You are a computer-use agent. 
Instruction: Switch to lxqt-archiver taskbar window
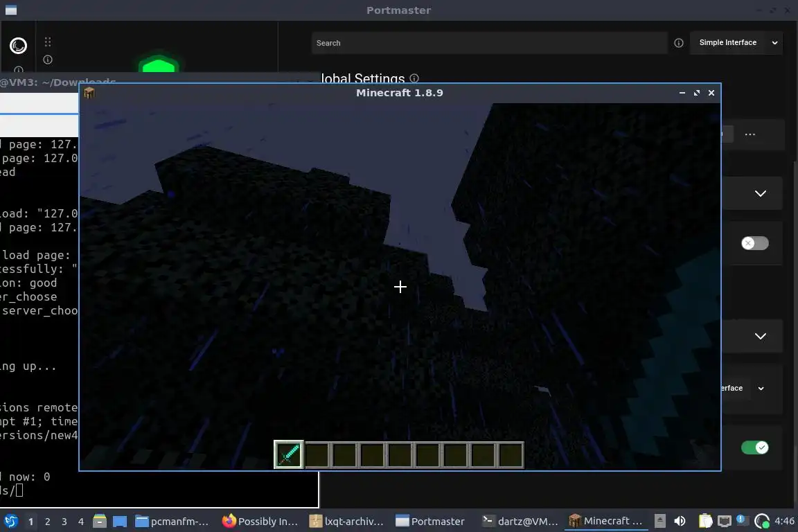pos(347,522)
